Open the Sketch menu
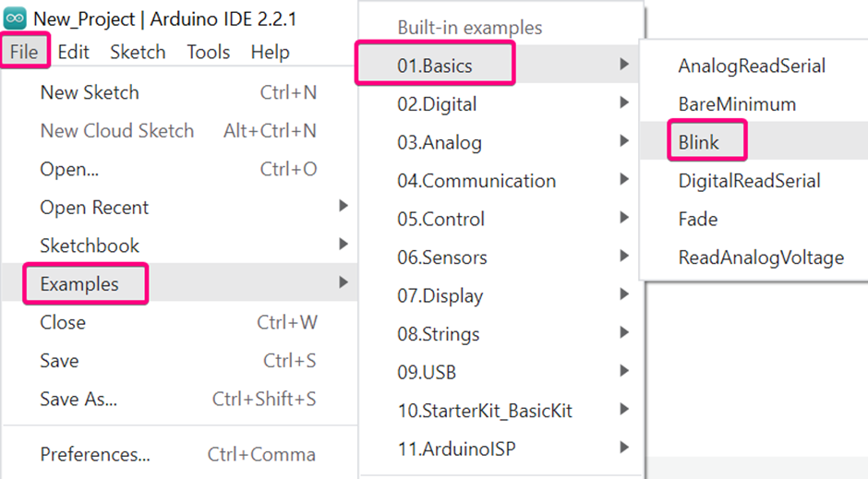868x479 pixels. tap(138, 52)
